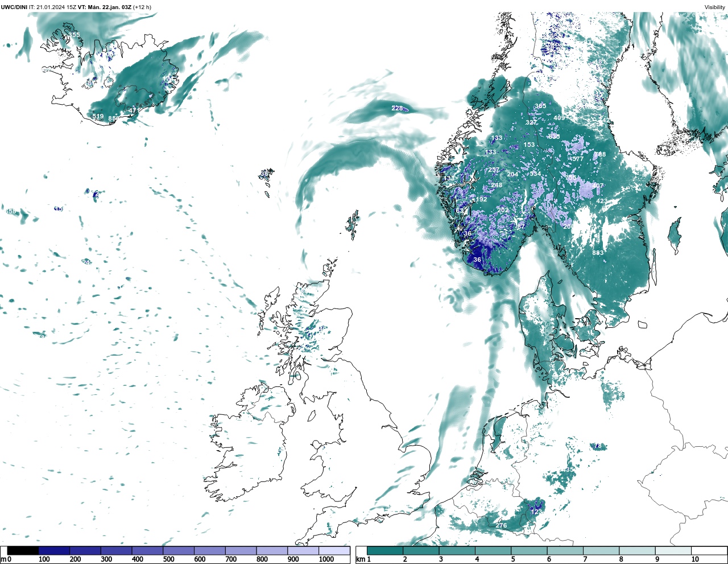This screenshot has height=564, width=728.
Task: Click the darkest teal 1–2 km swatch
Action: point(385,551)
